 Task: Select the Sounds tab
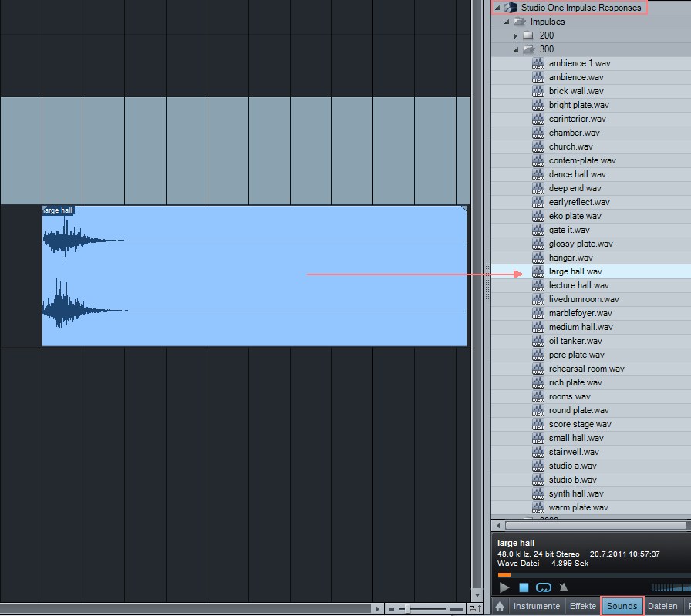click(x=622, y=606)
